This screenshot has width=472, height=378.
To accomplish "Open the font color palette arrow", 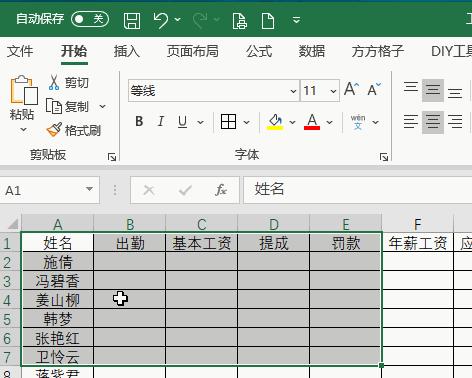I will point(329,122).
